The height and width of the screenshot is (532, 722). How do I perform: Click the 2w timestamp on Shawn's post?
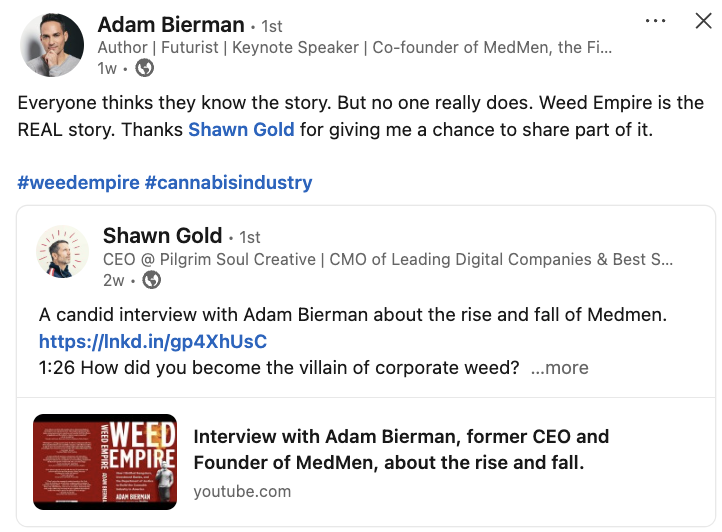click(x=114, y=280)
